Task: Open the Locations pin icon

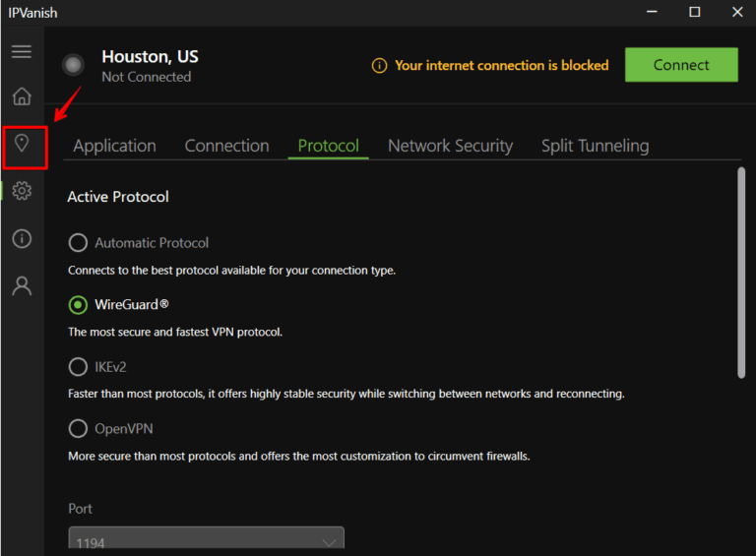Action: pyautogui.click(x=22, y=145)
